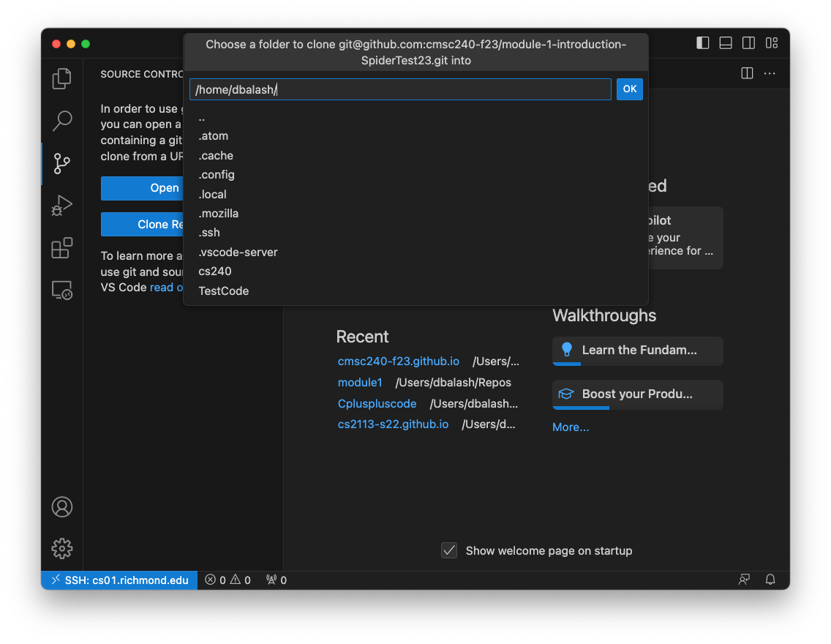Toggle the secondary side bar layout icon
The height and width of the screenshot is (644, 831).
748,43
